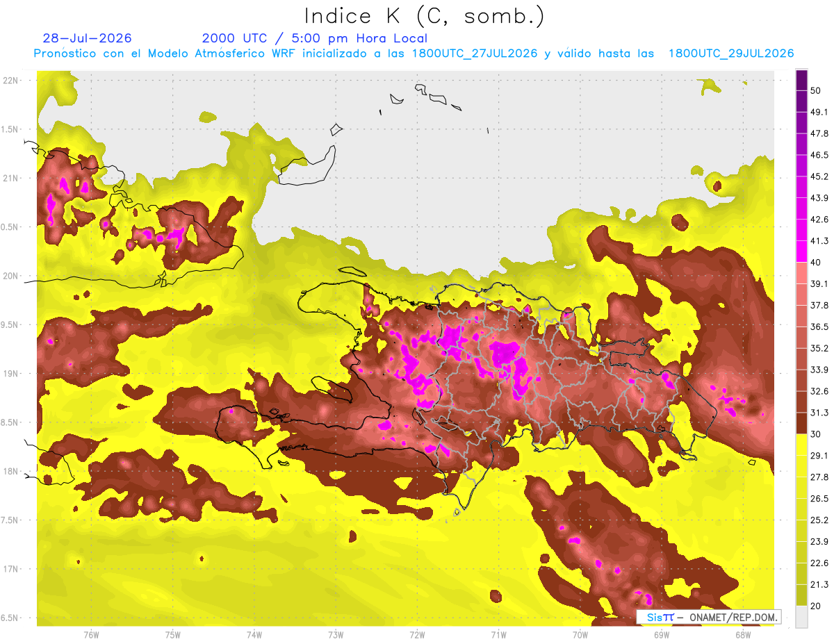Click the 75W longitude axis label
The height and width of the screenshot is (644, 834).
pos(173,634)
